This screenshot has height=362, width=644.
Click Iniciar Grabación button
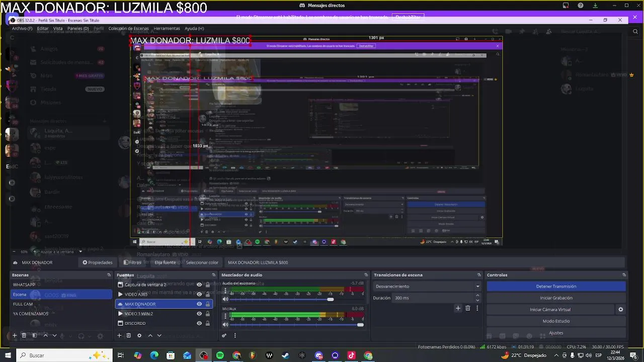click(556, 298)
